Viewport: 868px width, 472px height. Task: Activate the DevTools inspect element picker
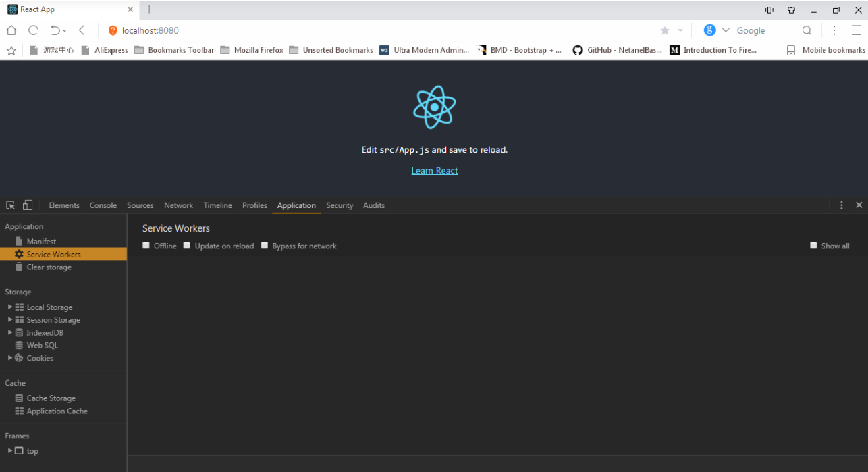11,205
